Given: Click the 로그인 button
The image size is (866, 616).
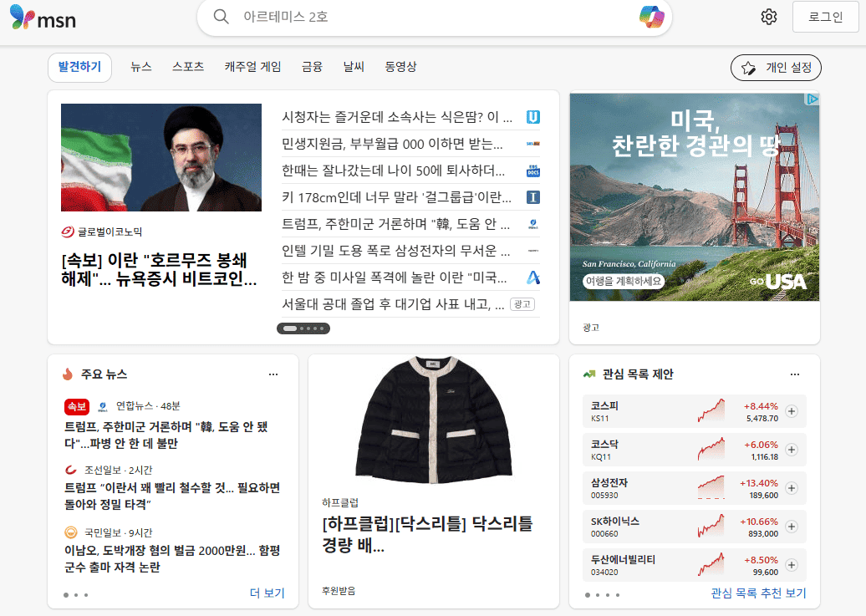Looking at the screenshot, I should 826,17.
